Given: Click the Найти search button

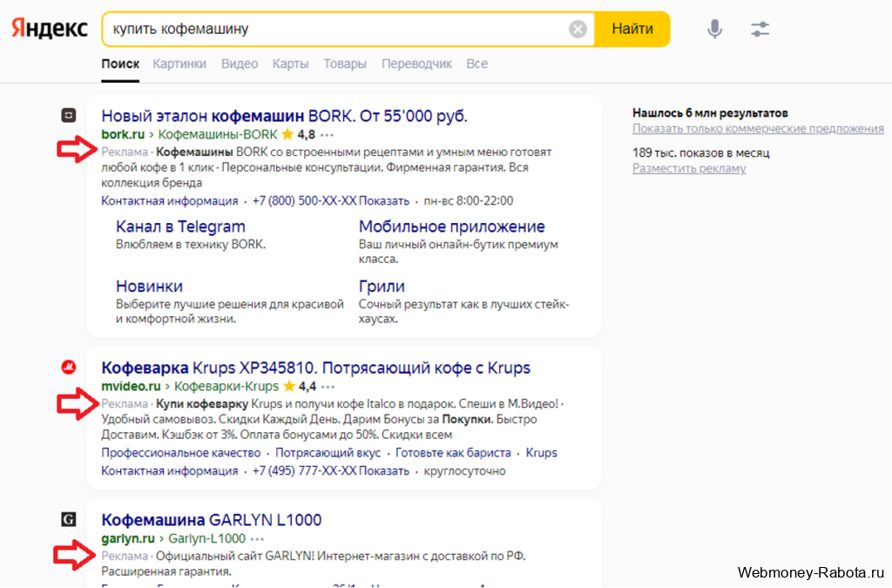Looking at the screenshot, I should pos(632,29).
